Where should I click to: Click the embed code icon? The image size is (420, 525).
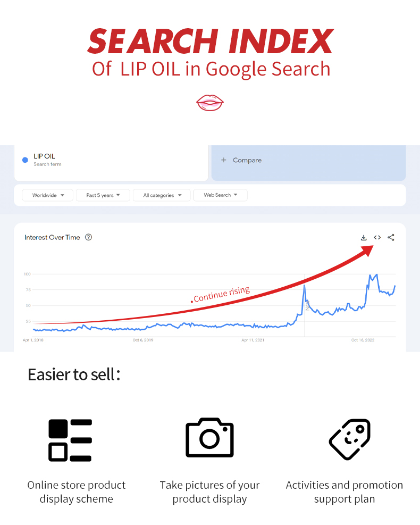(x=377, y=238)
